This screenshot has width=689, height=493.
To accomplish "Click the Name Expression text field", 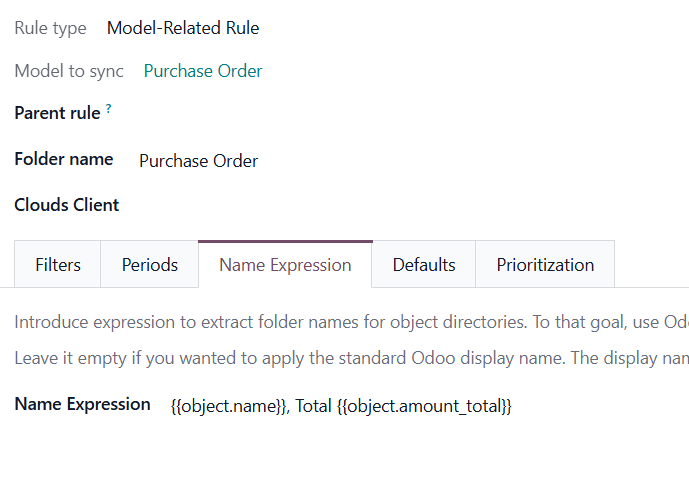I will (341, 406).
